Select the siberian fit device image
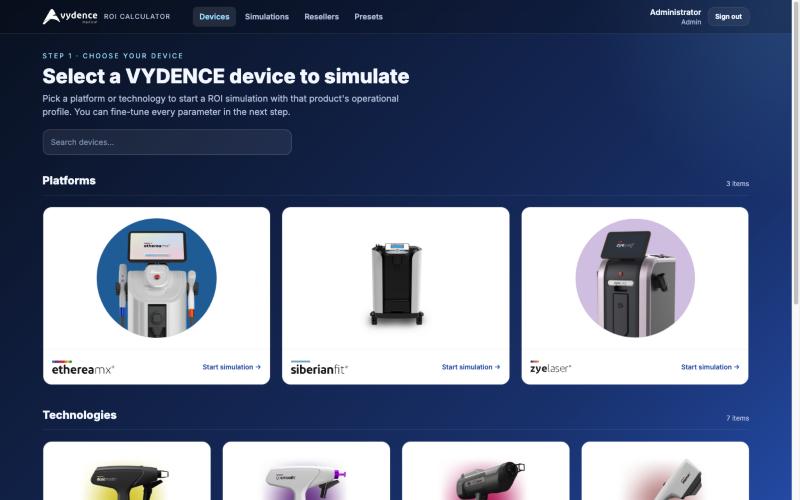Screen dimensions: 800x500 point(396,284)
